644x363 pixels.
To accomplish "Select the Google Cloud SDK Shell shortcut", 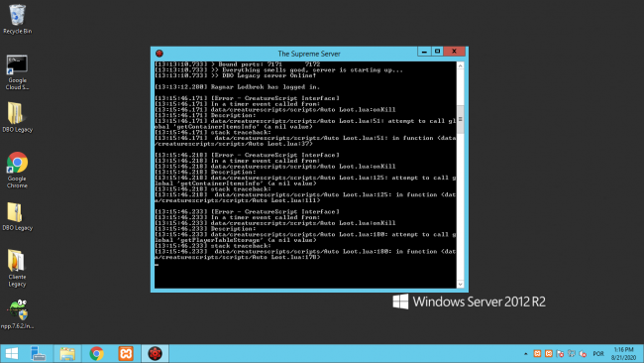I will (17, 72).
